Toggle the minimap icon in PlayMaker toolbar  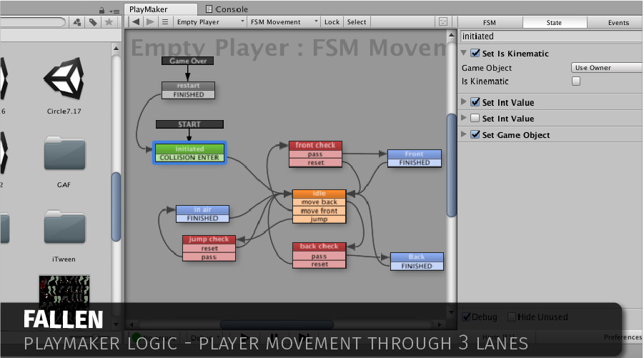click(x=444, y=22)
